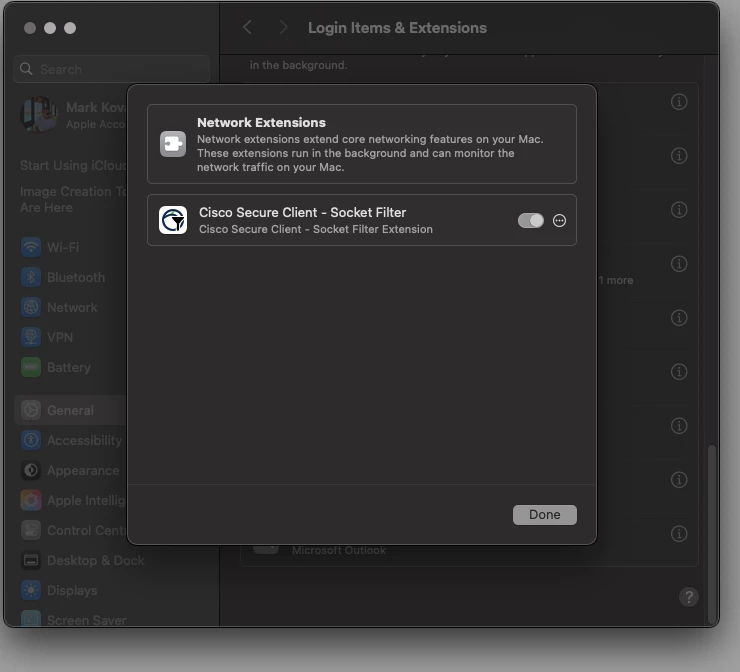Go forward using the right chevron

tap(283, 27)
